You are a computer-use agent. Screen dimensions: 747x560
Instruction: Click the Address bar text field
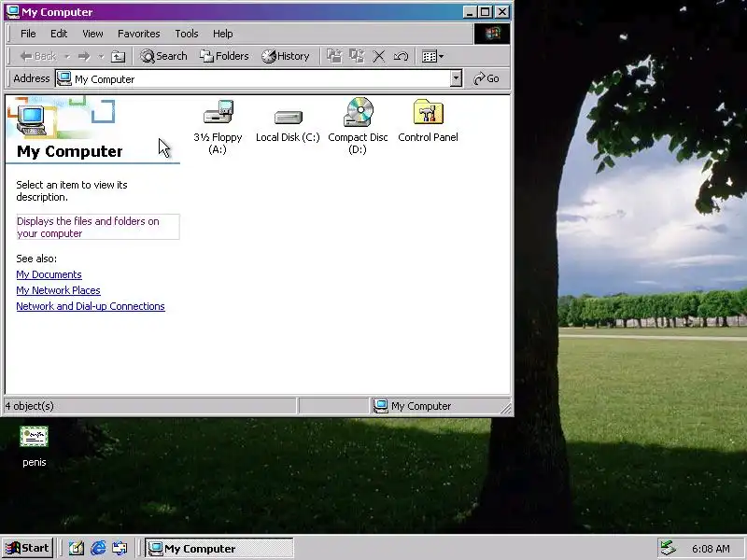coord(253,78)
